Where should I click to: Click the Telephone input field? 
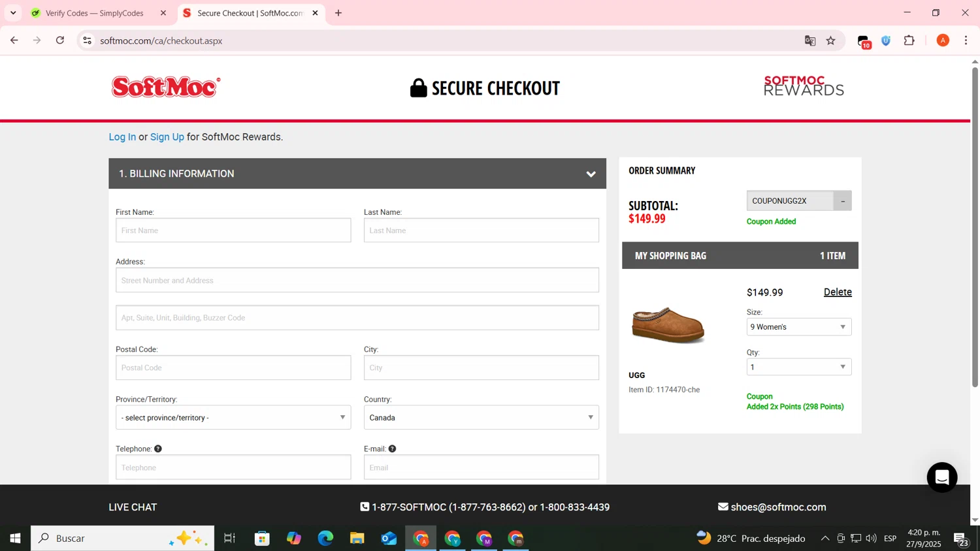pos(233,467)
